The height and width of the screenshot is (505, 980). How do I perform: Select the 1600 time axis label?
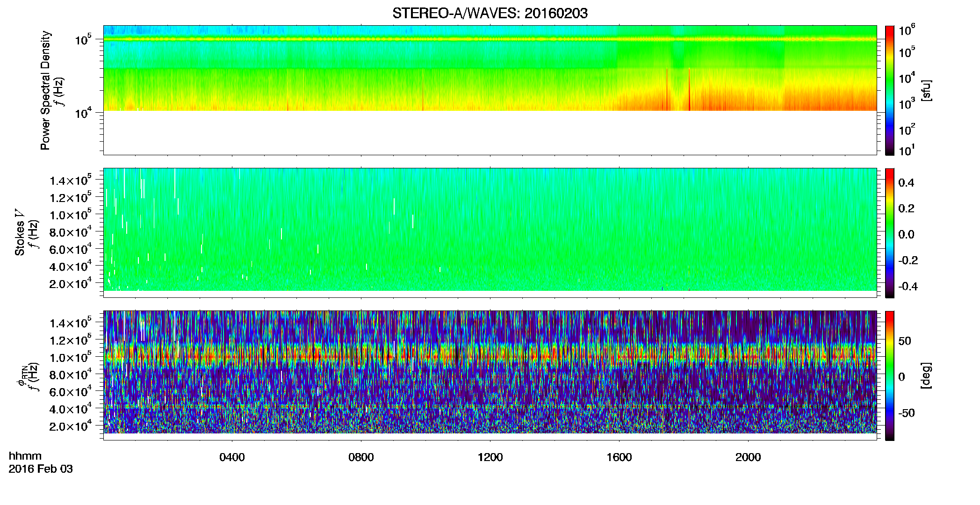click(619, 457)
